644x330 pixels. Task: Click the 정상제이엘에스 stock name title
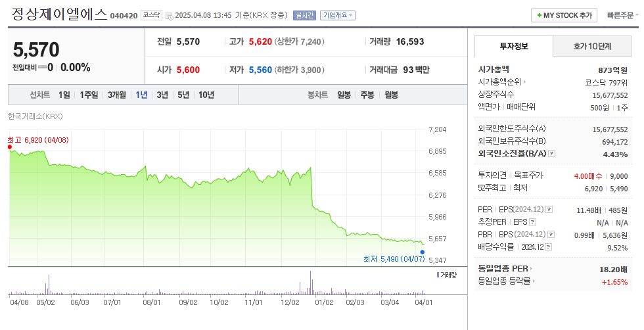point(58,14)
